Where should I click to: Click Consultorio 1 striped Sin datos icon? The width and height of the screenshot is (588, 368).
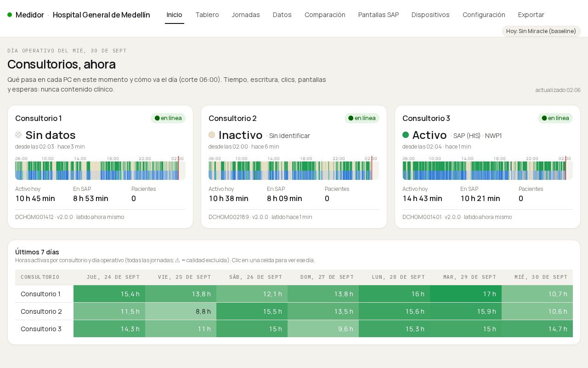click(x=18, y=135)
